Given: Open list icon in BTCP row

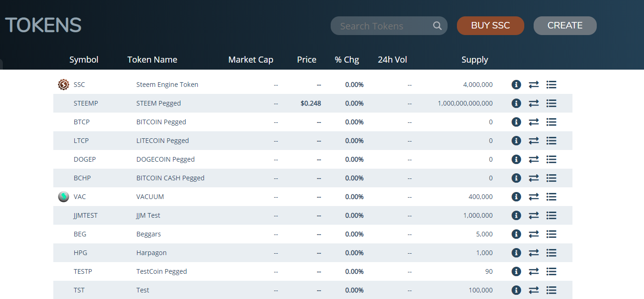Looking at the screenshot, I should [x=551, y=122].
